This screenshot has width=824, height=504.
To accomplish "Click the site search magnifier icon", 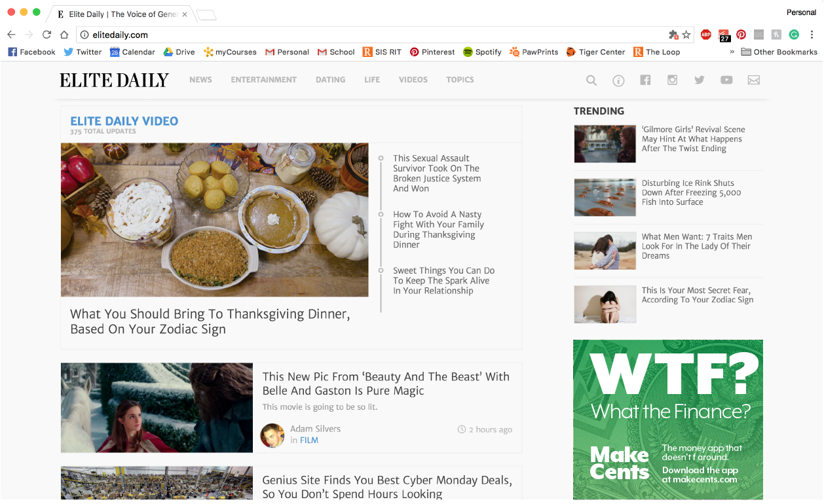I will tap(591, 81).
